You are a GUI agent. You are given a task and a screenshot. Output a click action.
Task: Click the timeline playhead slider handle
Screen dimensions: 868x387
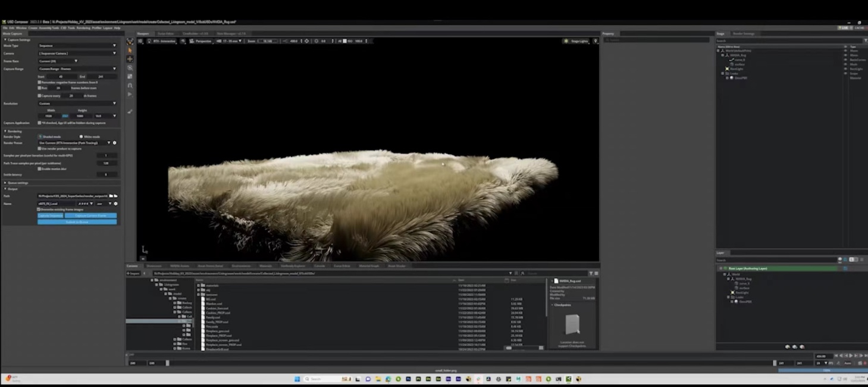tap(167, 363)
